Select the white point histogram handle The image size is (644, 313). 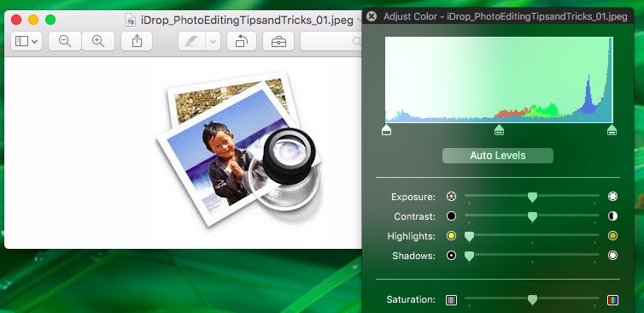[612, 130]
